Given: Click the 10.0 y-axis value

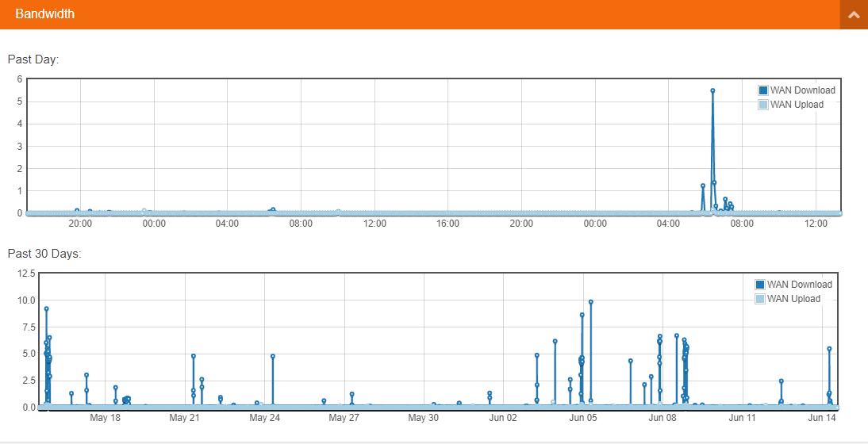Looking at the screenshot, I should pos(26,300).
